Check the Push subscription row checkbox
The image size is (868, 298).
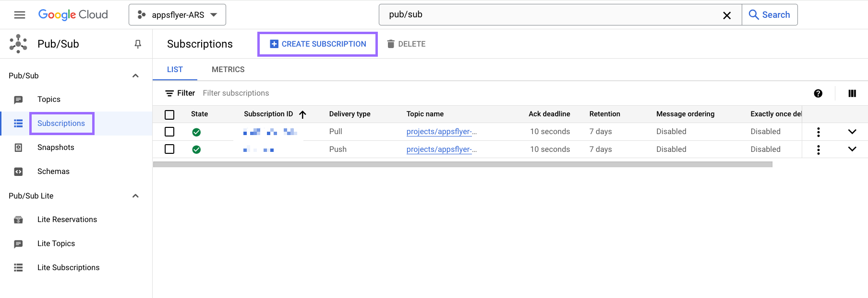pos(169,149)
